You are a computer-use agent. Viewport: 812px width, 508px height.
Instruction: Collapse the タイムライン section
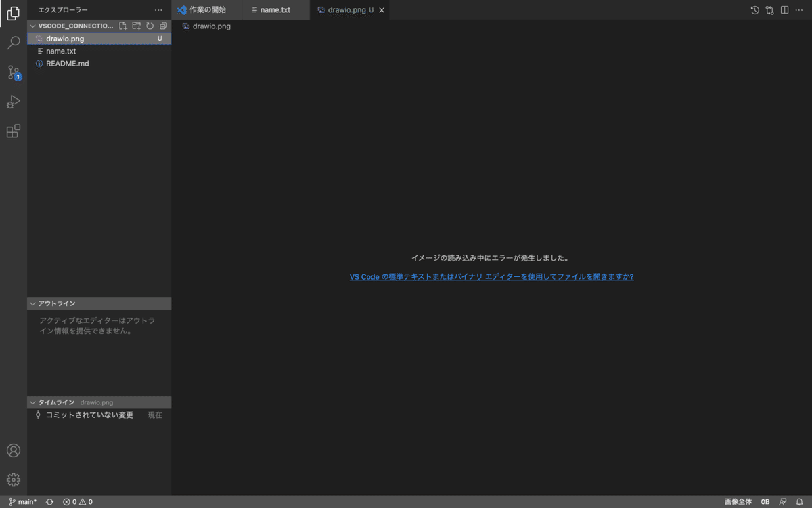(99, 402)
